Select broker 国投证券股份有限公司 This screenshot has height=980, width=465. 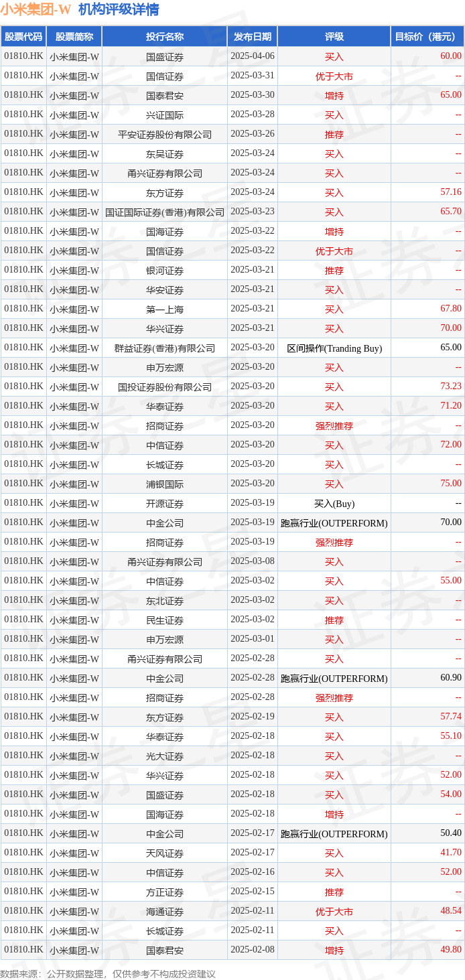pyautogui.click(x=165, y=387)
